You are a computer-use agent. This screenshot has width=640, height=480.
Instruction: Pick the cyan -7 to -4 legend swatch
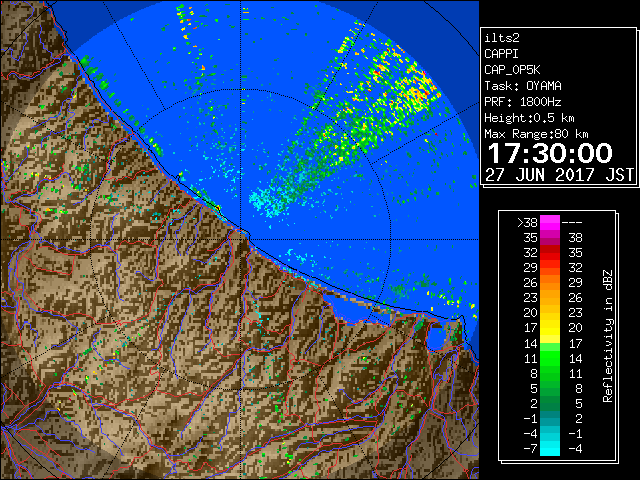pyautogui.click(x=550, y=448)
